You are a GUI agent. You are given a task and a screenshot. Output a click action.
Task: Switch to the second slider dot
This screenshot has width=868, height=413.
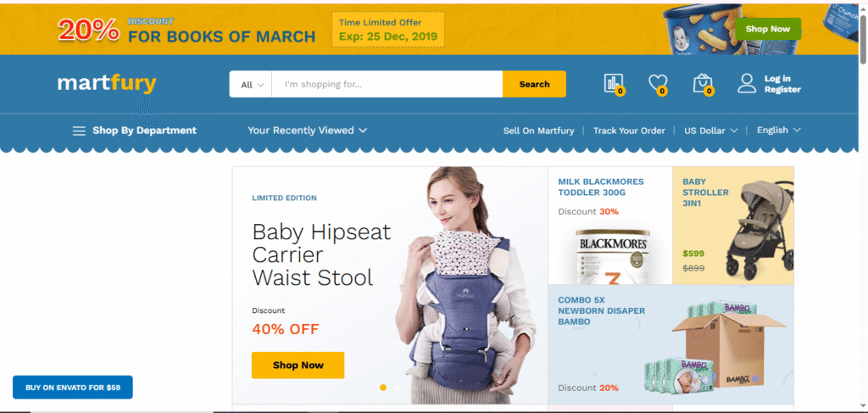tap(397, 388)
